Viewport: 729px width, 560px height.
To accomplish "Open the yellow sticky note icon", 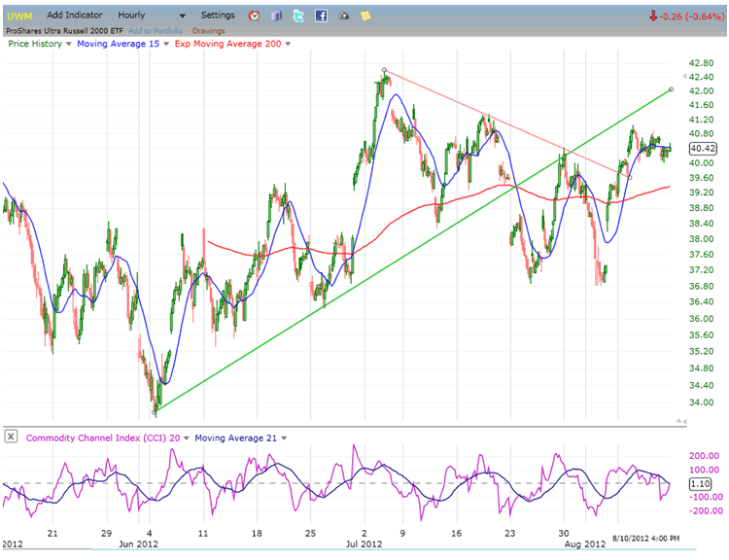I will (x=365, y=16).
